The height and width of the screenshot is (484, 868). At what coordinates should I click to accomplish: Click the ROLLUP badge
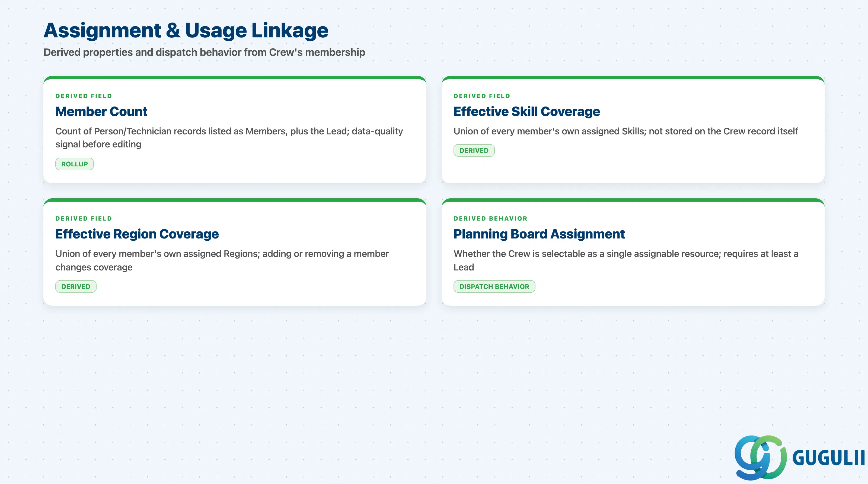[x=75, y=164]
